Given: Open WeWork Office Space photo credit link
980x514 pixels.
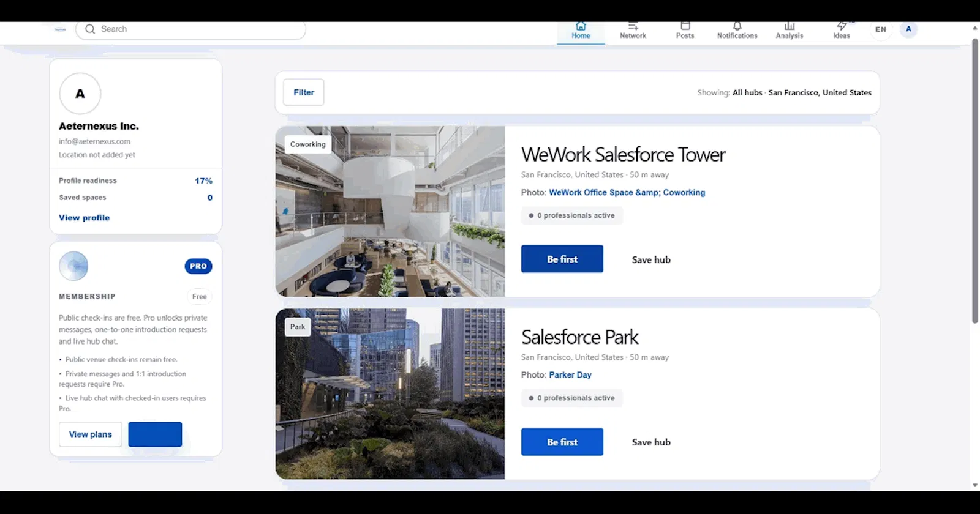Looking at the screenshot, I should (627, 193).
